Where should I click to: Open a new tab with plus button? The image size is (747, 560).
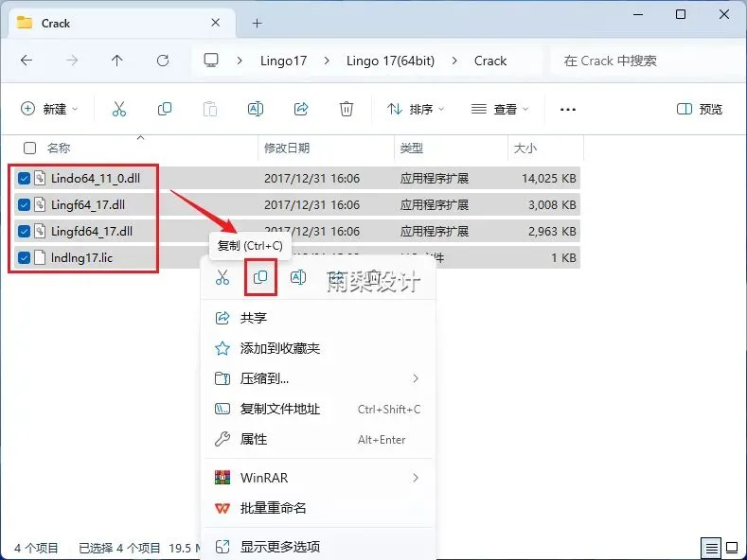pyautogui.click(x=258, y=23)
